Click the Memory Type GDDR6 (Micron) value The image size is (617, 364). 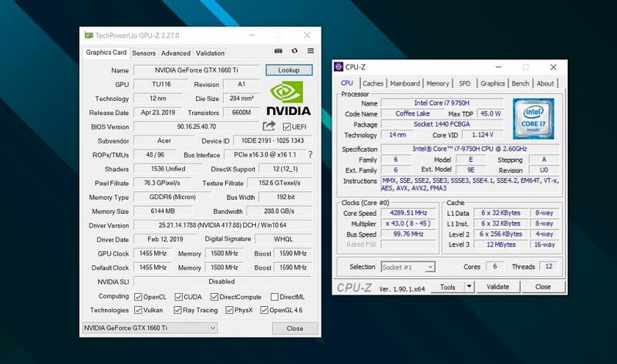pyautogui.click(x=172, y=197)
